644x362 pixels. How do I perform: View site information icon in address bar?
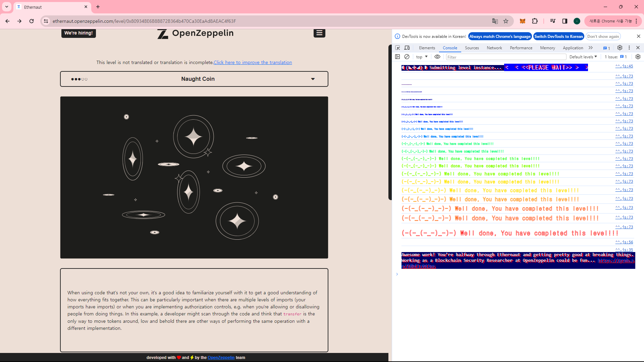46,21
